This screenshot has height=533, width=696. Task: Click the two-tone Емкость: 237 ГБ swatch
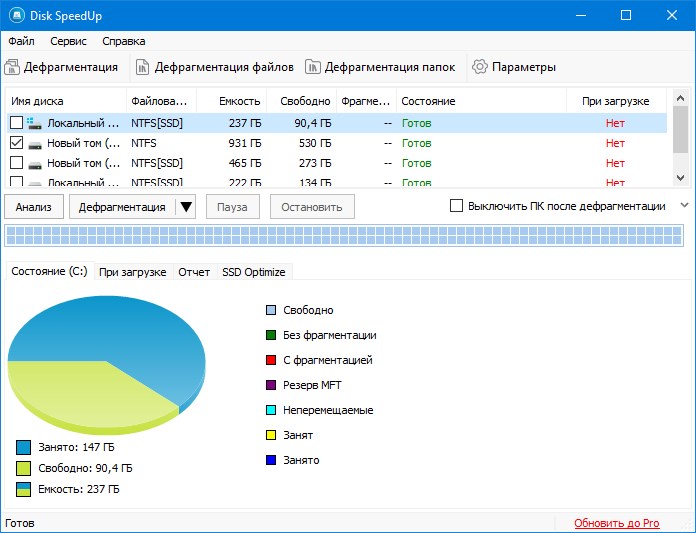pos(24,489)
